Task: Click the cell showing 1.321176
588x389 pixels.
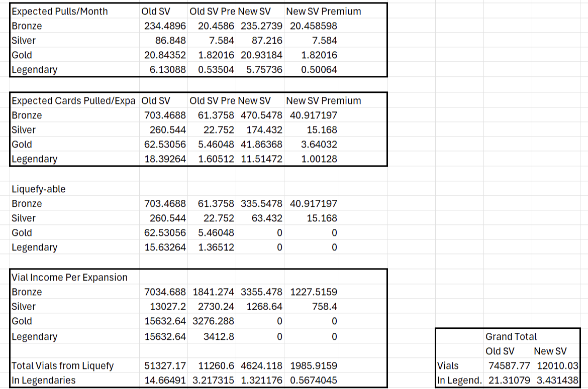Action: (x=260, y=380)
